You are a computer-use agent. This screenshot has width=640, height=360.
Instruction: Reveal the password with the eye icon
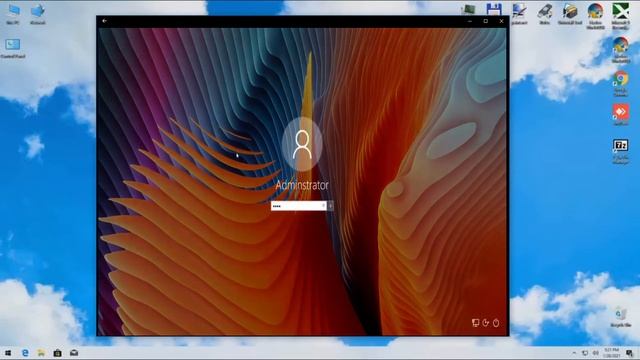click(323, 206)
